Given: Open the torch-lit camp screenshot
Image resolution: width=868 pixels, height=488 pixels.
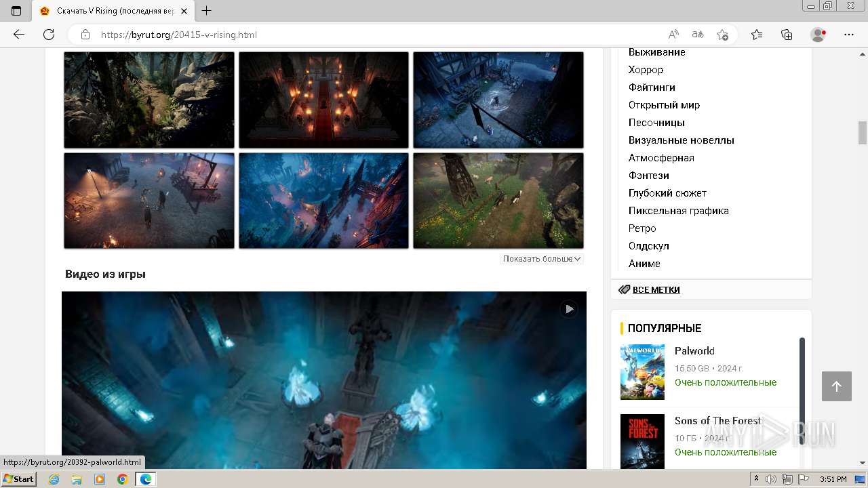Looking at the screenshot, I should coord(149,201).
